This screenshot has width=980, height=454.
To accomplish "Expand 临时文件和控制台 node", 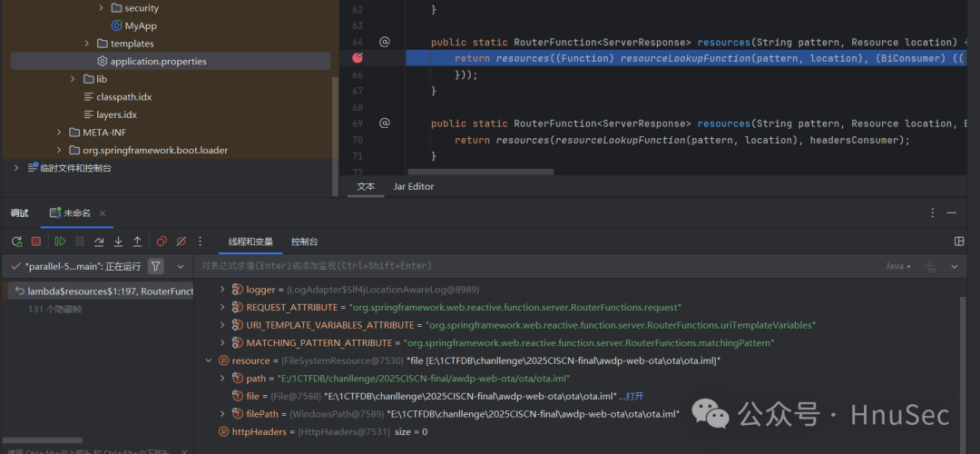I will click(17, 168).
